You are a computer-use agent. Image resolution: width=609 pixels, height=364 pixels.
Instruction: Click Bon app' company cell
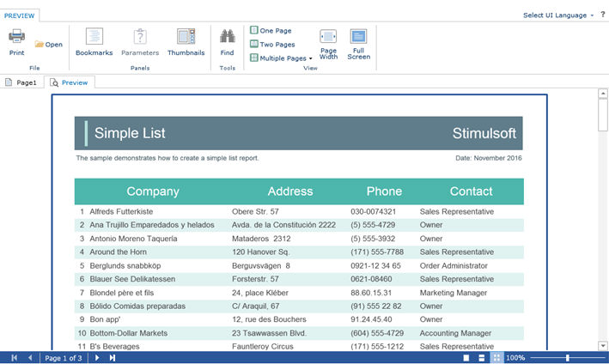(105, 319)
